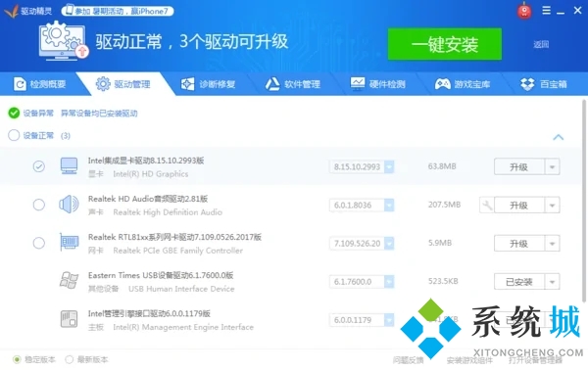
Task: Click the 63.8MB size value
Action: click(x=442, y=166)
